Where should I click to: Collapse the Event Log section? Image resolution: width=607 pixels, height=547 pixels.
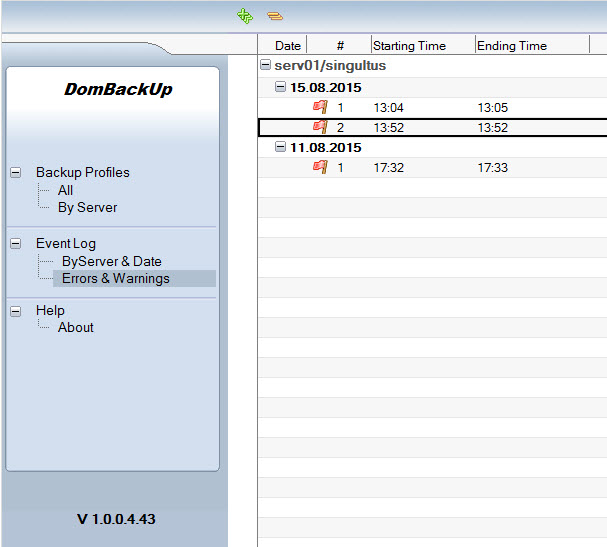point(16,243)
